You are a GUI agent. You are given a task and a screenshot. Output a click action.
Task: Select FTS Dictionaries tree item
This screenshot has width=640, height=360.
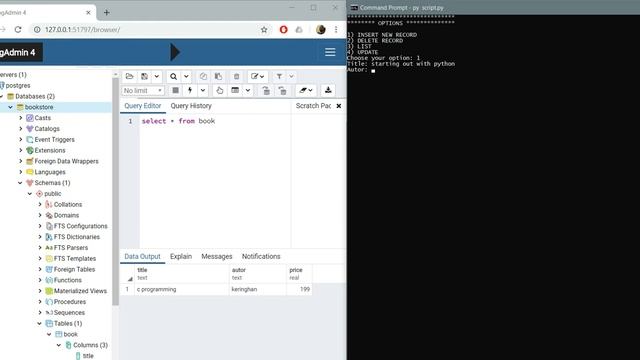point(77,237)
